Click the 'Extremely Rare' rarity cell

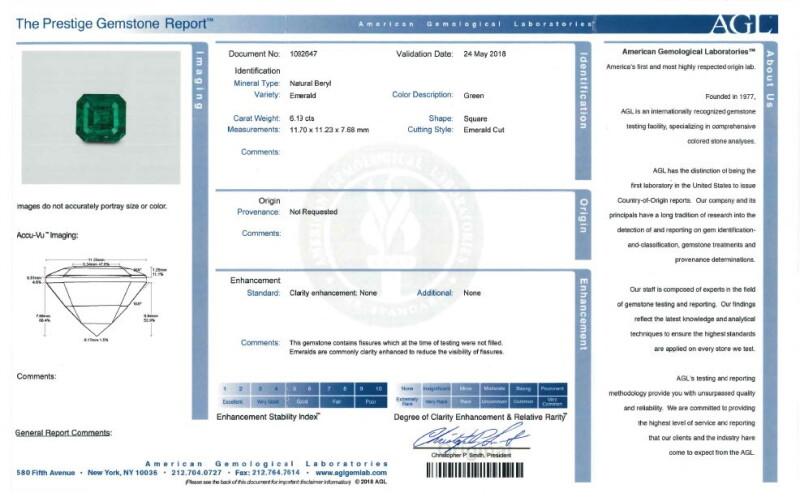(407, 402)
